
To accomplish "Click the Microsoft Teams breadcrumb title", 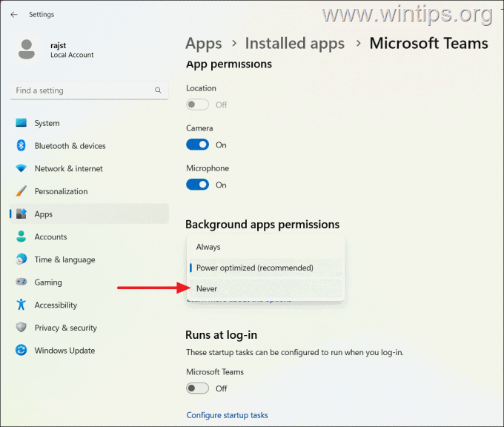I will click(429, 43).
